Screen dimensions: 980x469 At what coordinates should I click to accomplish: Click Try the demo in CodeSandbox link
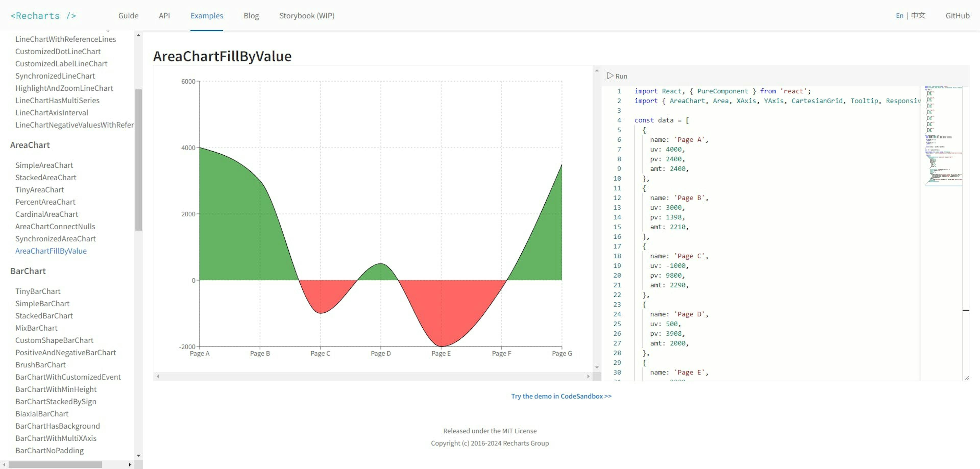pyautogui.click(x=561, y=396)
